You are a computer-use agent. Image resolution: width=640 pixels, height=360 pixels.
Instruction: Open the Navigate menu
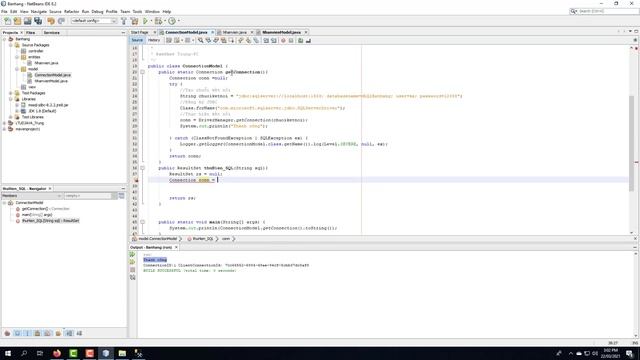[39, 11]
